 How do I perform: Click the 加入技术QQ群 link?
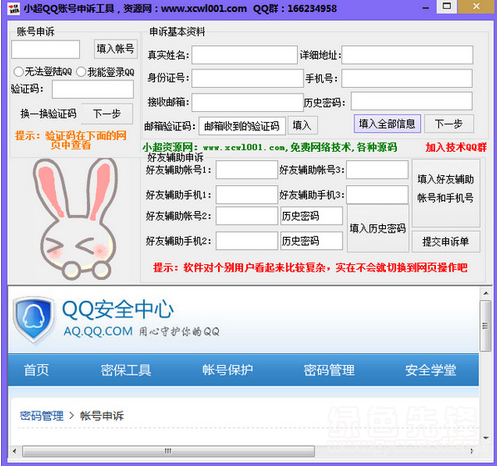pos(456,147)
